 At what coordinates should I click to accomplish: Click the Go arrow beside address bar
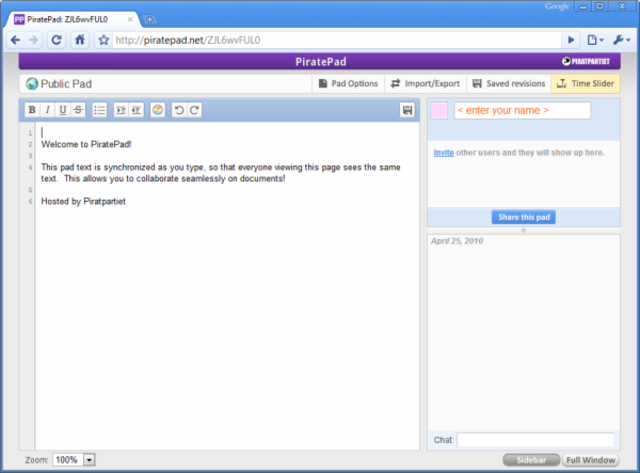pos(571,40)
